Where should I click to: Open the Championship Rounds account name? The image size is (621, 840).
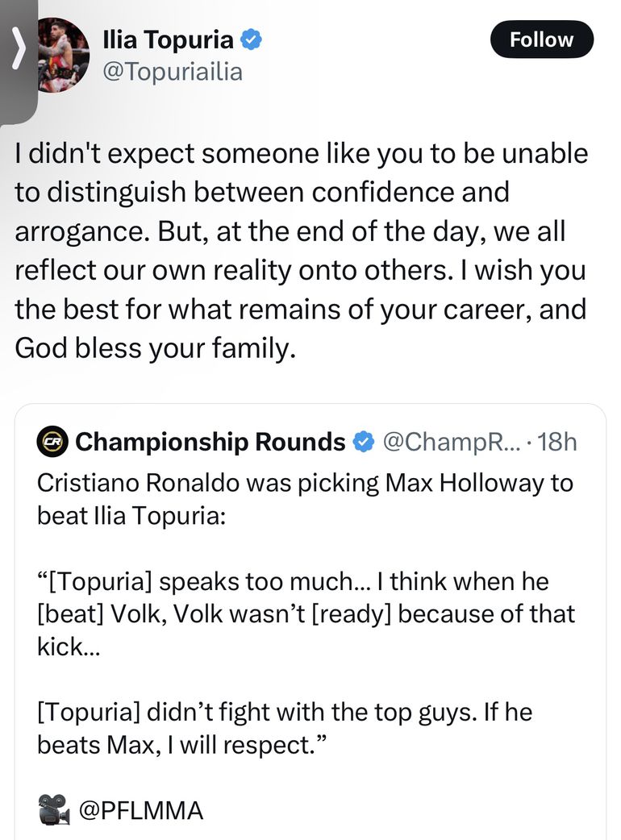click(x=210, y=442)
